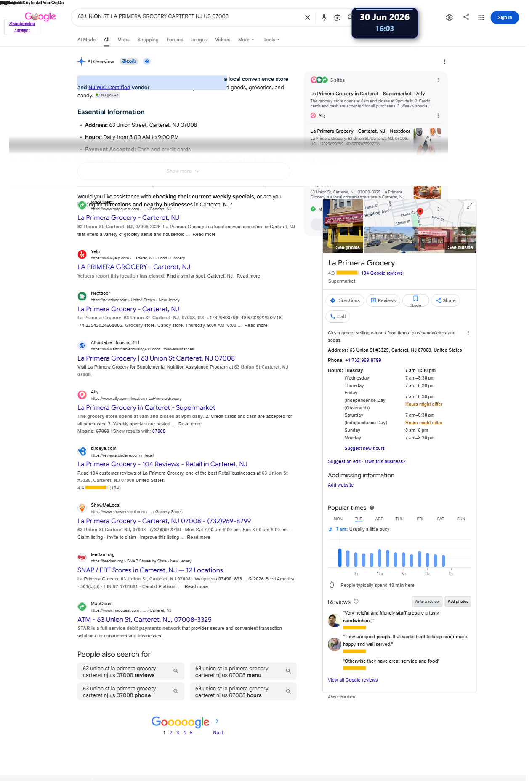Click Suggest new hours link
The width and height of the screenshot is (532, 781).
[x=364, y=448]
